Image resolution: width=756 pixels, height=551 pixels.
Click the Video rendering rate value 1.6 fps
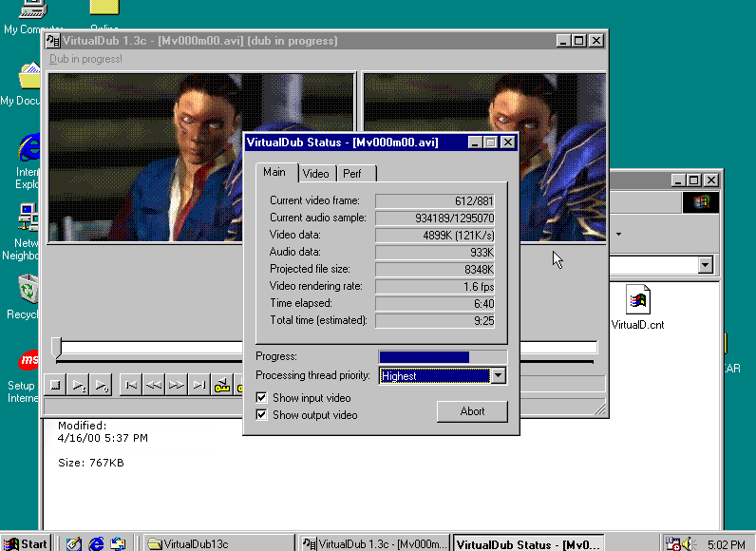435,287
